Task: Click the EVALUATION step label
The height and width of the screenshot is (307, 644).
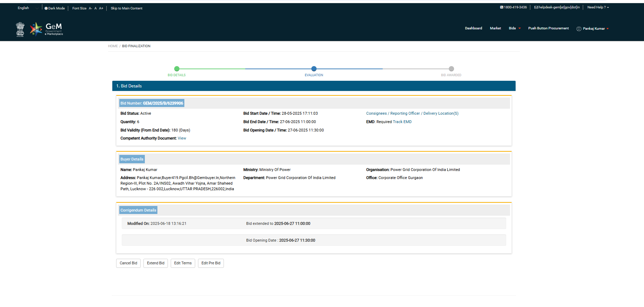Action: click(x=314, y=75)
